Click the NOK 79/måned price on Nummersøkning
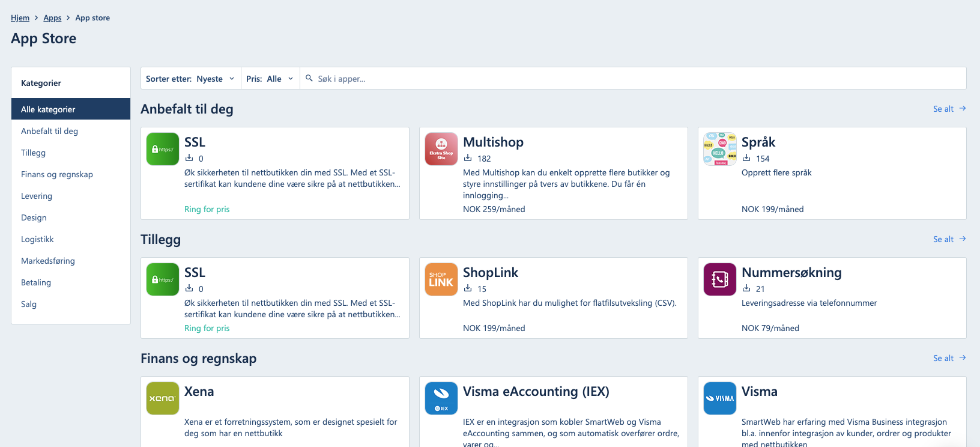This screenshot has width=980, height=447. 770,328
